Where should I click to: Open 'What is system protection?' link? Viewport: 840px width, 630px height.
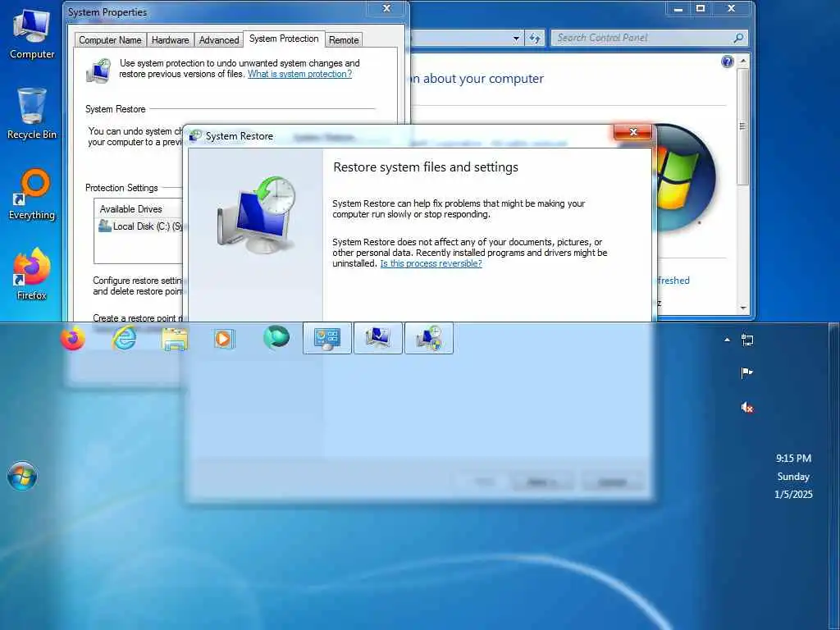[299, 74]
